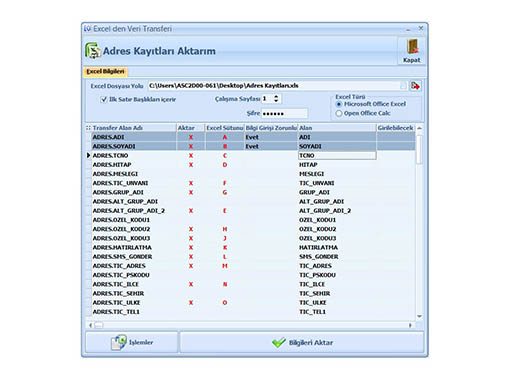Open the Excel Bilgileri tab
The width and height of the screenshot is (510, 380).
[x=105, y=71]
